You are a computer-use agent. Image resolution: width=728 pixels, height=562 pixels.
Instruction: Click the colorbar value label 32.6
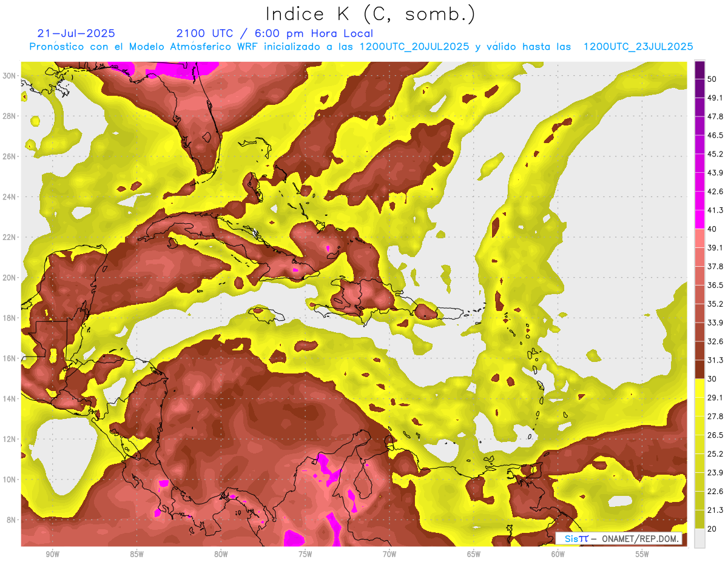pyautogui.click(x=715, y=341)
